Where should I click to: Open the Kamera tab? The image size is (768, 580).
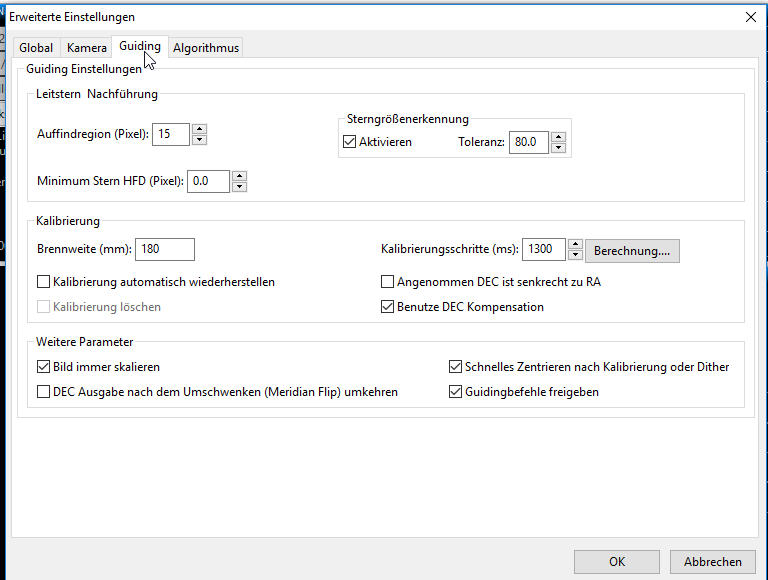86,48
